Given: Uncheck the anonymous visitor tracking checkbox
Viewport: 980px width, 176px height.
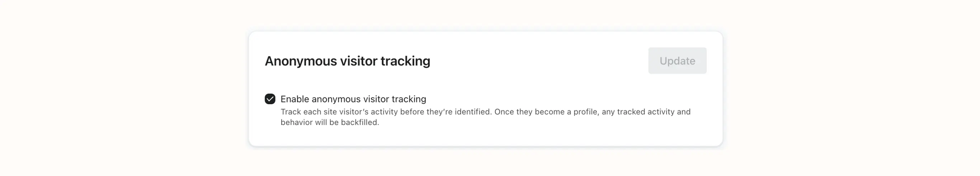Looking at the screenshot, I should click(x=270, y=99).
